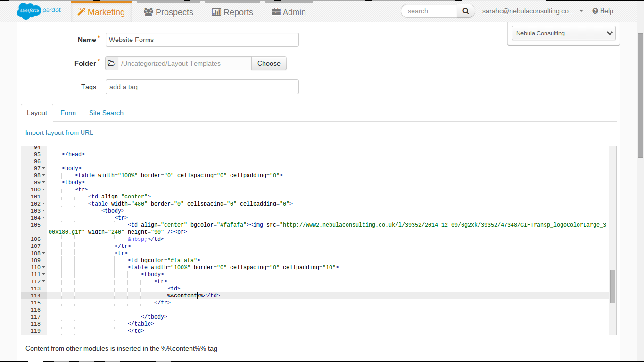The image size is (644, 362).
Task: Click the Salesforce cloud logo
Action: point(29,10)
